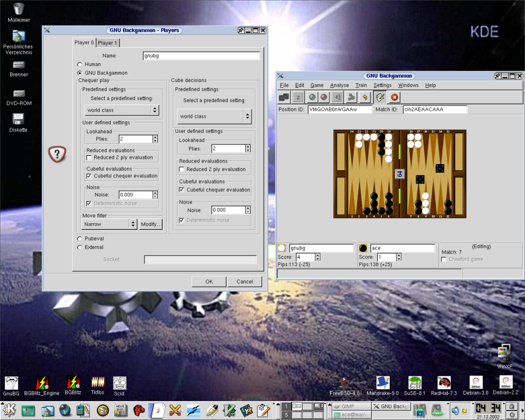
Task: Open the Settings menu
Action: pos(382,86)
